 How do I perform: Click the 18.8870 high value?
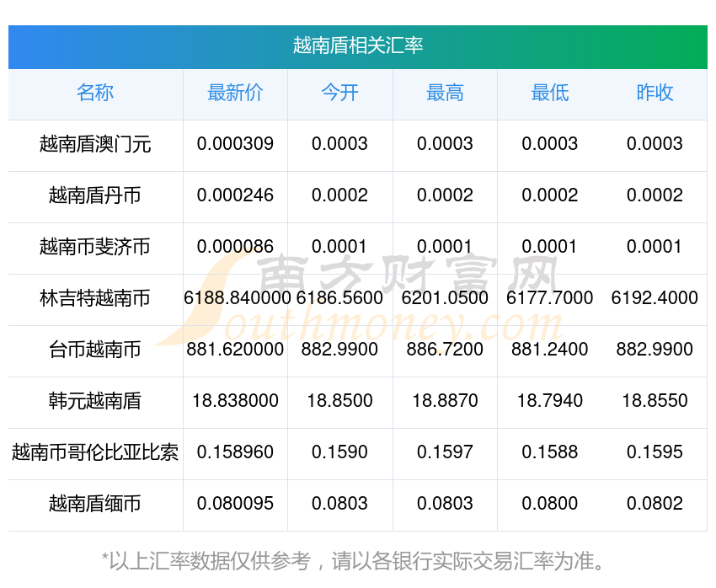pos(445,401)
